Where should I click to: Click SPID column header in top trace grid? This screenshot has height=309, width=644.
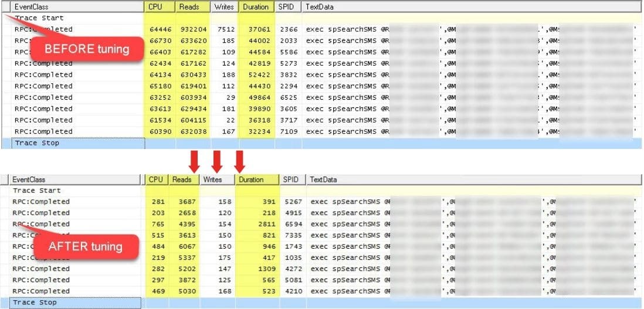(x=288, y=6)
